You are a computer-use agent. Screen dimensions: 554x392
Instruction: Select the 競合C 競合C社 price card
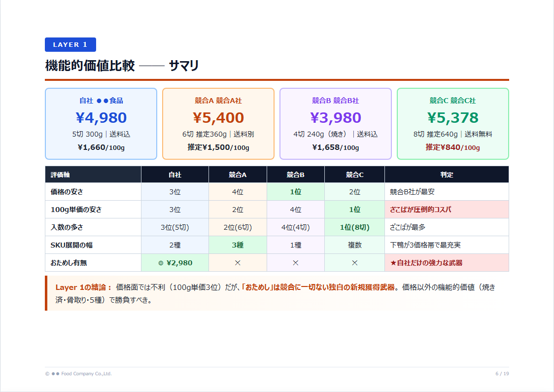click(x=452, y=123)
